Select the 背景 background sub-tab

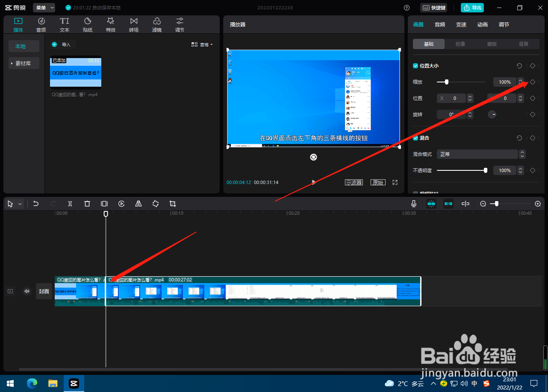coord(524,44)
